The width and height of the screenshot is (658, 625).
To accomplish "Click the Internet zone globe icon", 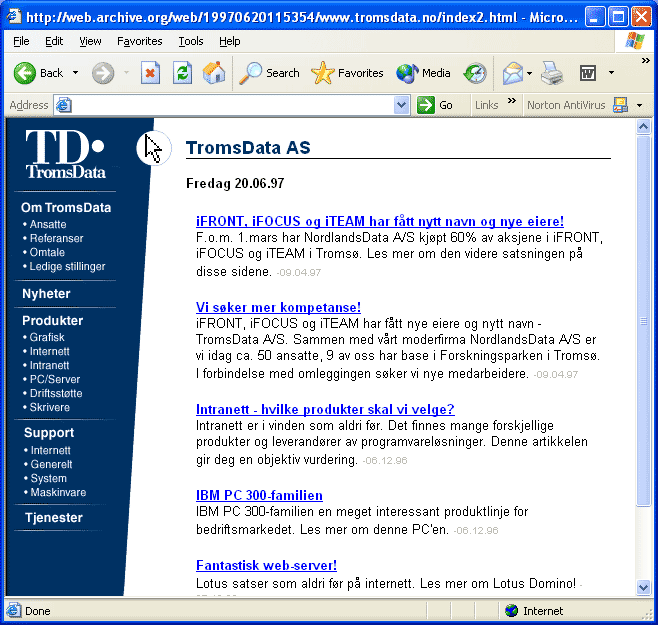I will click(511, 611).
